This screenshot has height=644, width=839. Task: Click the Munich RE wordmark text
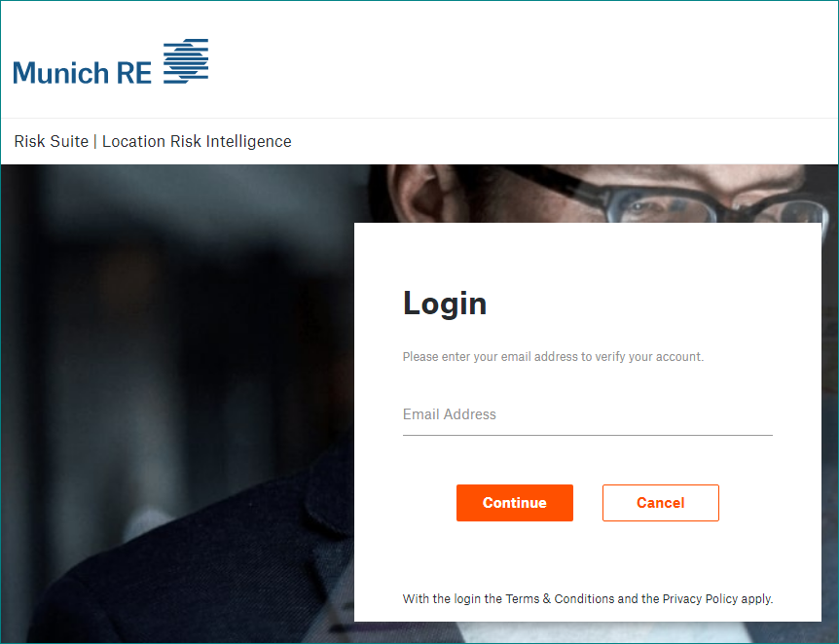coord(83,73)
